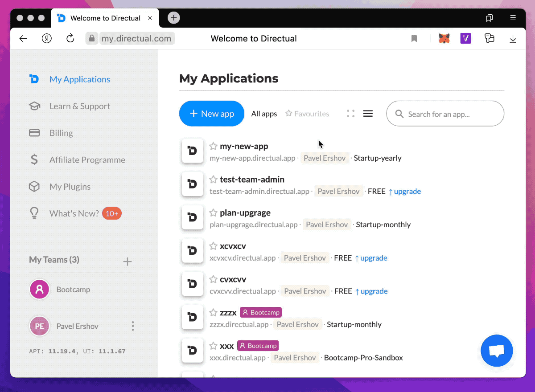Reload the page
Screen dimensions: 535x392
[x=70, y=38]
